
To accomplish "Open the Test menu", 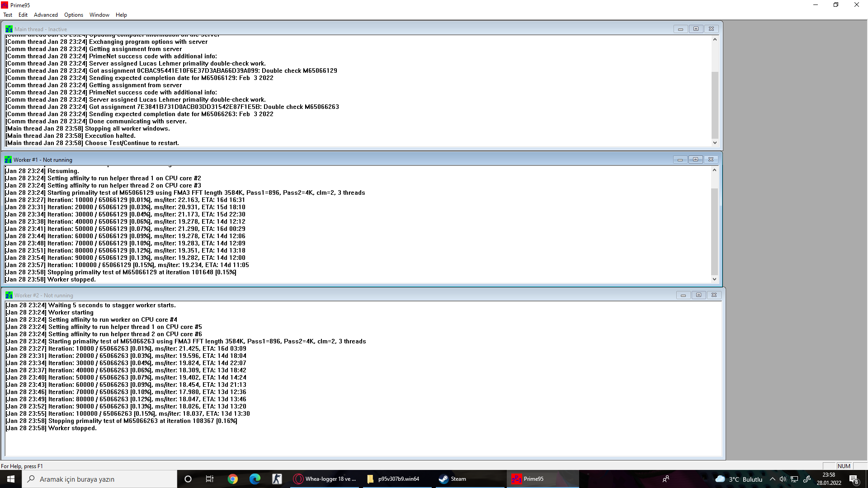I will 8,15.
